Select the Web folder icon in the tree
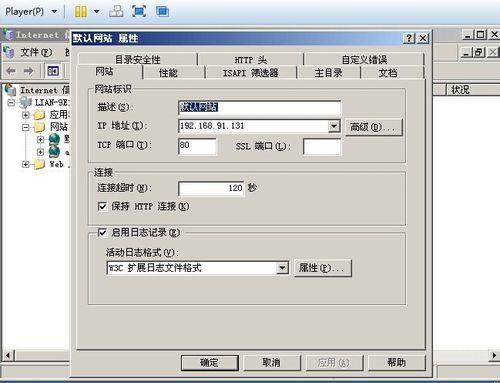500x383 pixels. click(x=39, y=164)
